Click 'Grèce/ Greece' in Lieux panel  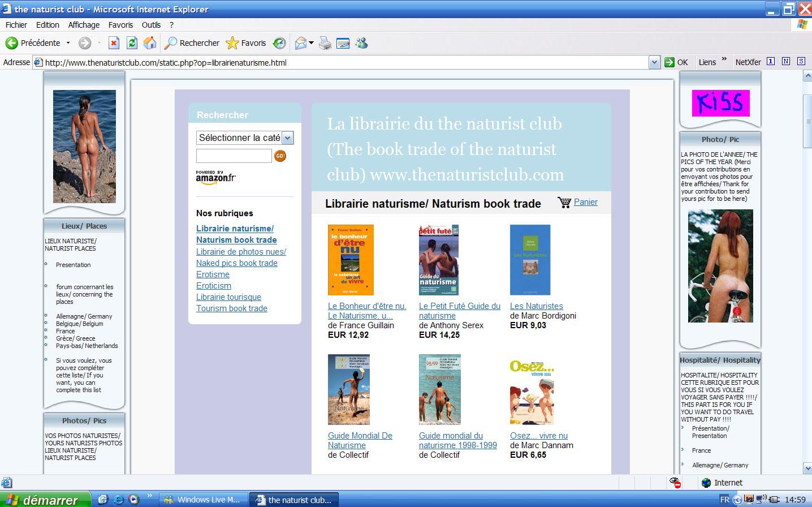click(75, 338)
